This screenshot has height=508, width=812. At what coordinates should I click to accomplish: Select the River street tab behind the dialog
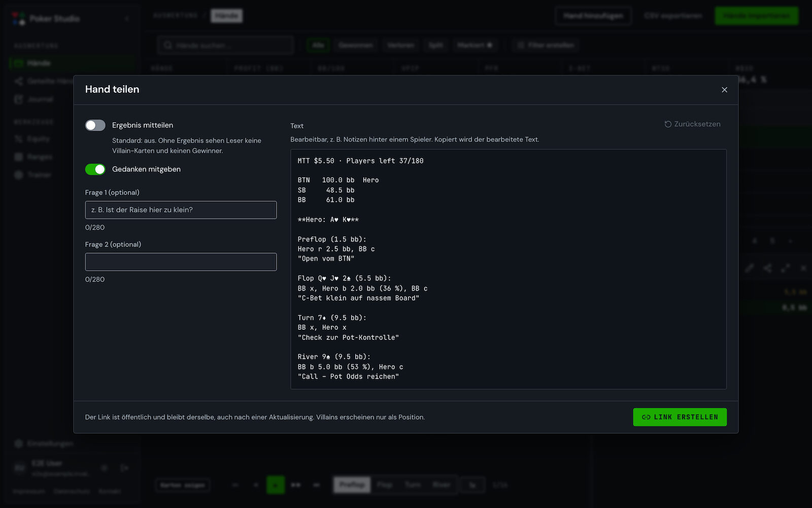click(x=442, y=485)
